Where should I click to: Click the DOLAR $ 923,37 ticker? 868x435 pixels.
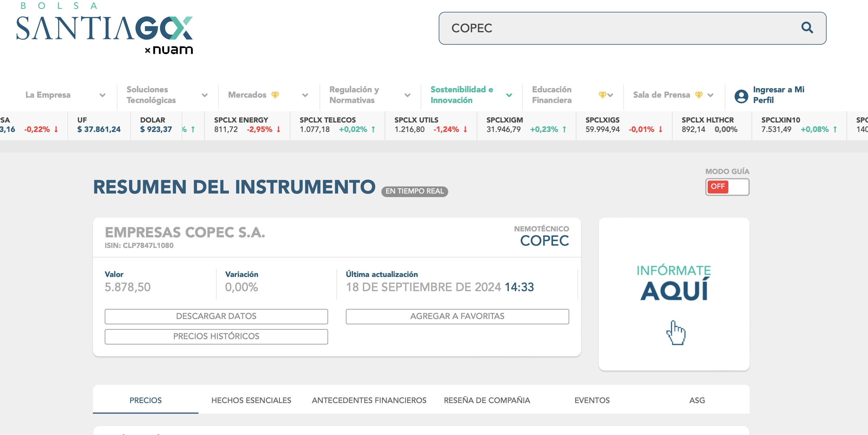coord(156,125)
